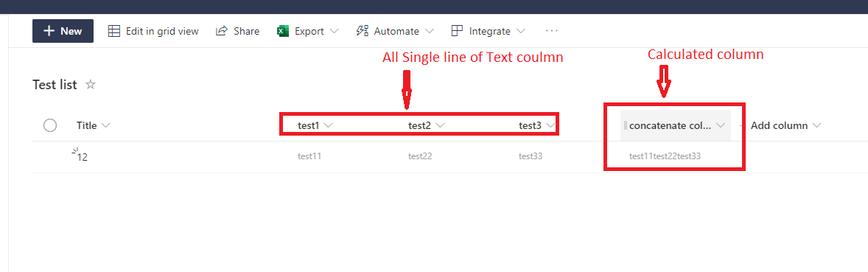868x272 pixels.
Task: Expand the Export dropdown chevron
Action: (334, 31)
